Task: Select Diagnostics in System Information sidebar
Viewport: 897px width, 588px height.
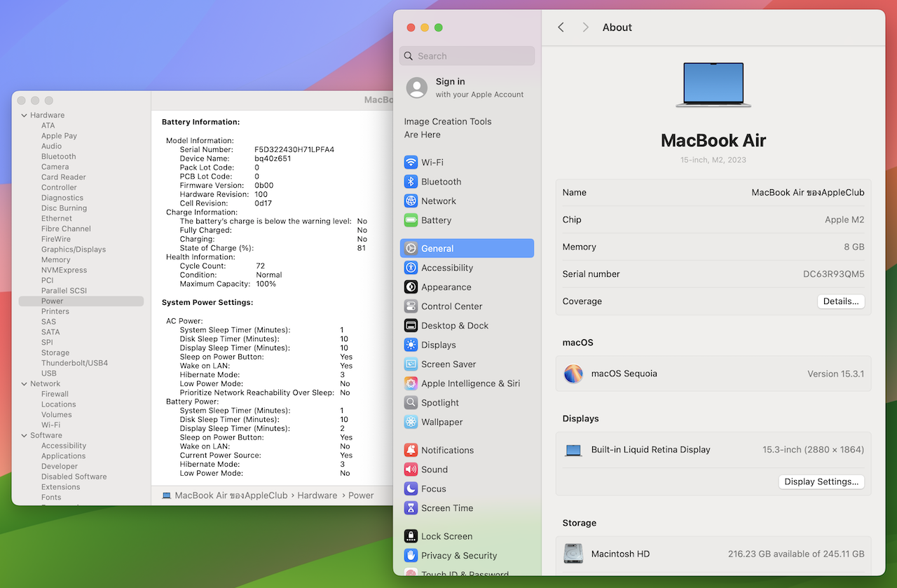Action: point(62,198)
